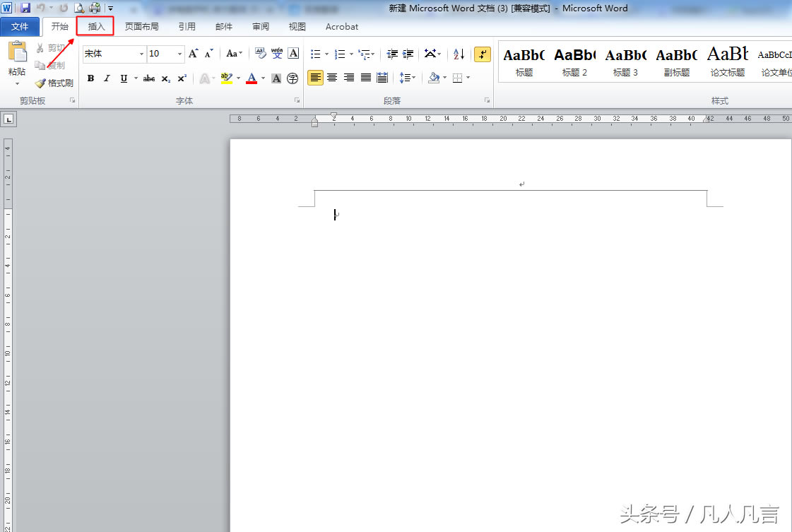Click the grow font size icon
The height and width of the screenshot is (532, 792).
(193, 54)
